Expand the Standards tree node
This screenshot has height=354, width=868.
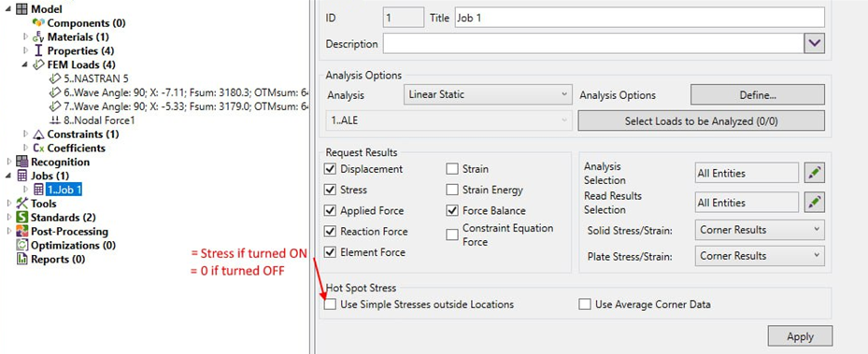pyautogui.click(x=9, y=218)
